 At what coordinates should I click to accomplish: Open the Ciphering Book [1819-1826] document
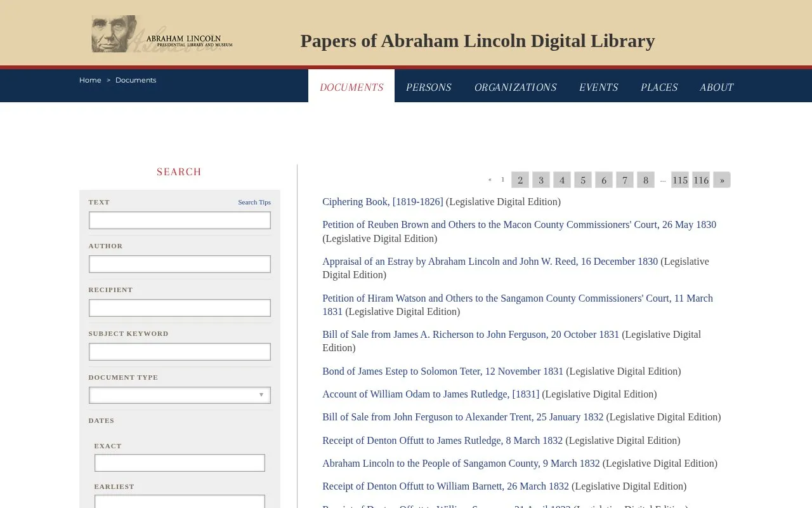tap(383, 202)
